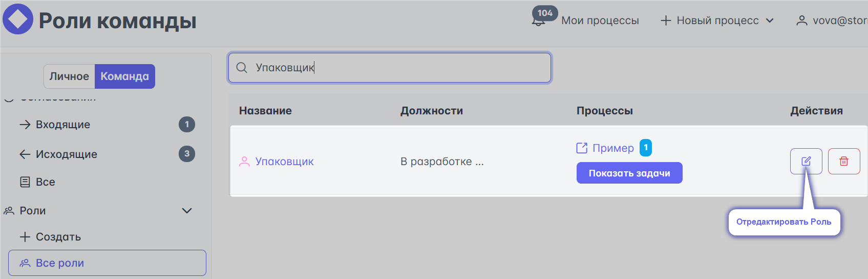The image size is (868, 279).
Task: Open notifications bell with 104 badge
Action: [539, 21]
